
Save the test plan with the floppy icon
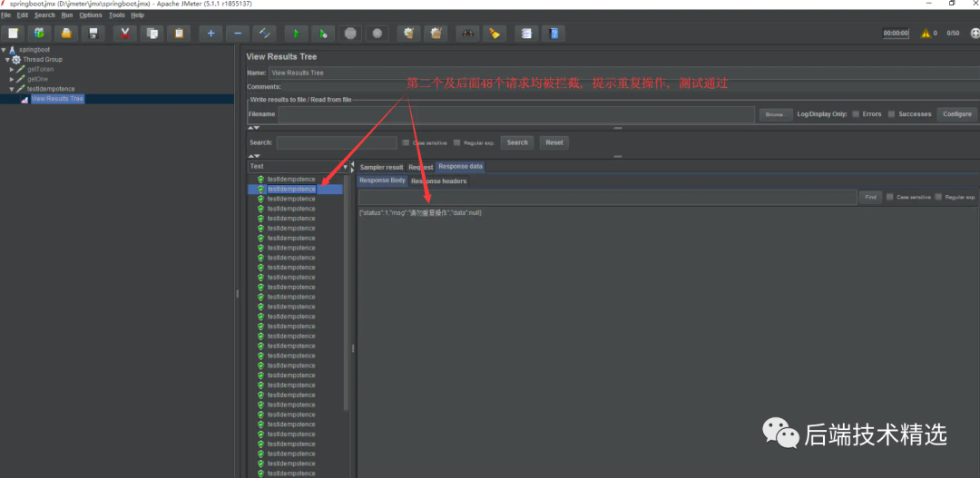pyautogui.click(x=93, y=34)
